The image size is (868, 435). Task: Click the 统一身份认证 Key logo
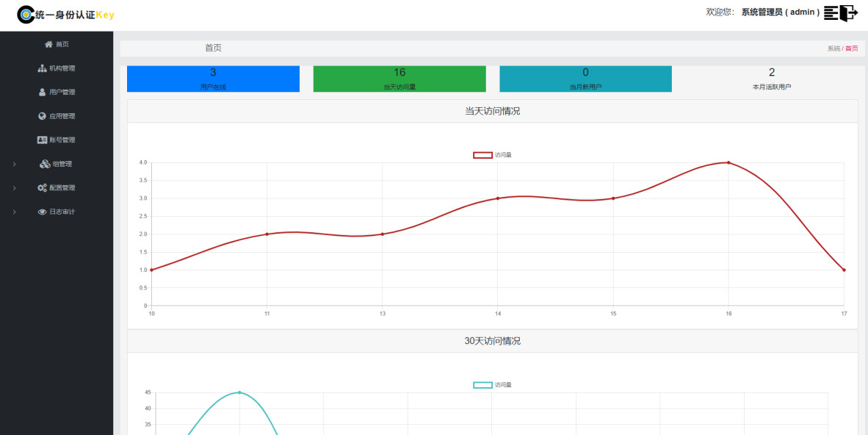(x=66, y=15)
